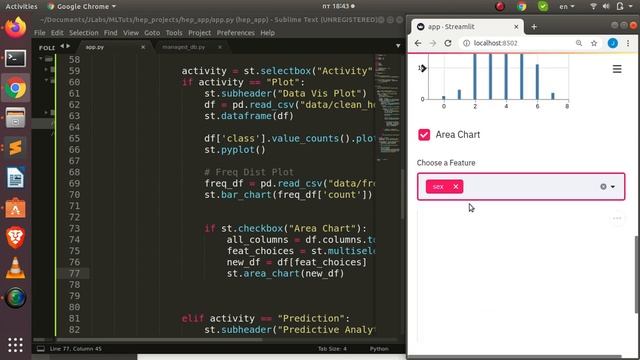Click the Tab Size: 4 status item
This screenshot has width=640, height=360.
(332, 349)
